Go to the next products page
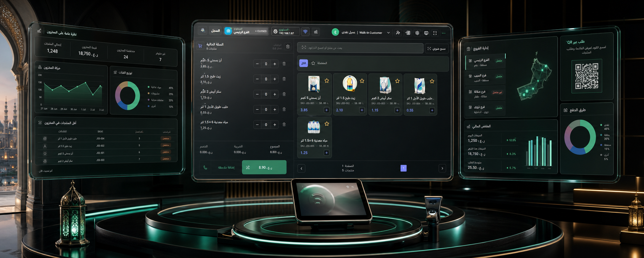 click(x=442, y=168)
